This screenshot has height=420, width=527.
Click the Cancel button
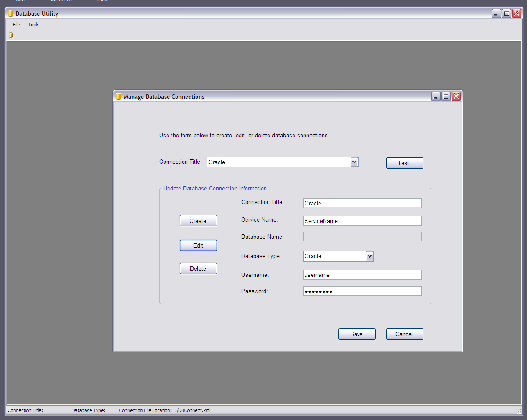(405, 334)
